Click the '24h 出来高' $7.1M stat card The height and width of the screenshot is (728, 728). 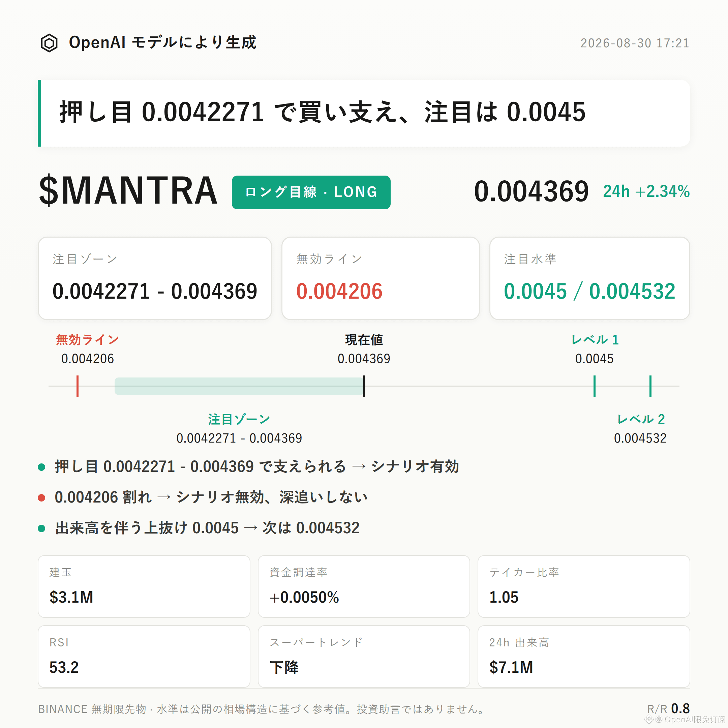click(x=584, y=657)
